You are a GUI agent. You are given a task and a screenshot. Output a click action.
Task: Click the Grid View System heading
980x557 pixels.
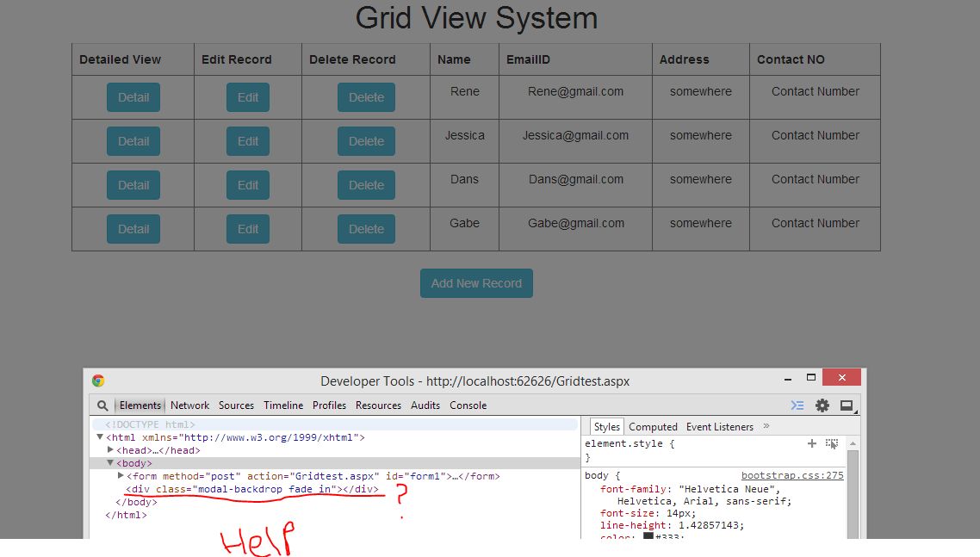coord(476,17)
